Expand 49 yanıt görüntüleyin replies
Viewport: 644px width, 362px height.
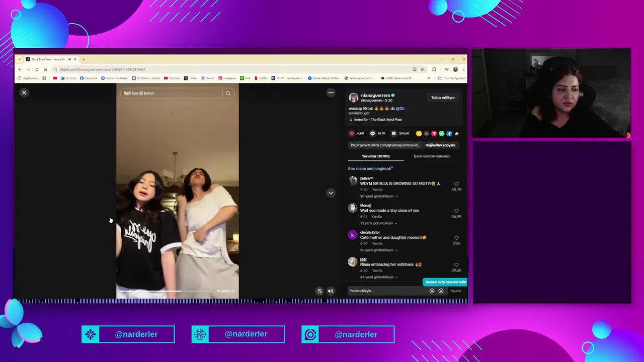pyautogui.click(x=378, y=277)
